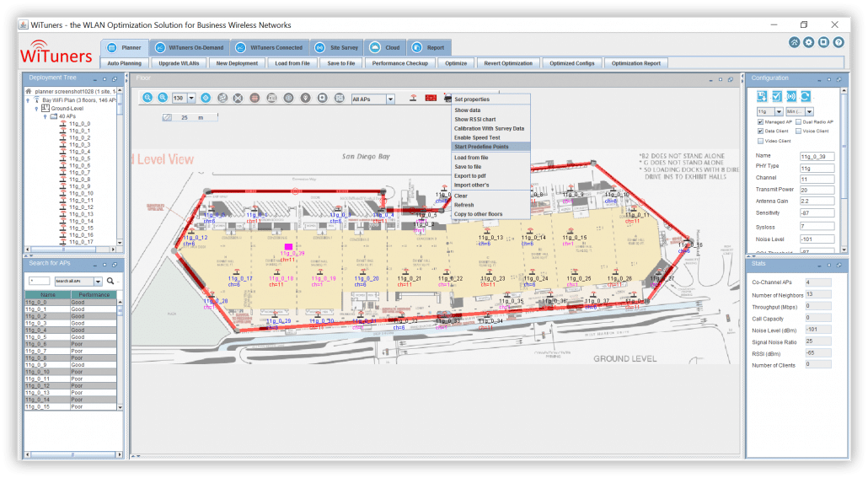This screenshot has height=478, width=868.
Task: Click the gray hexagon-target toolbar icon
Action: (x=288, y=98)
